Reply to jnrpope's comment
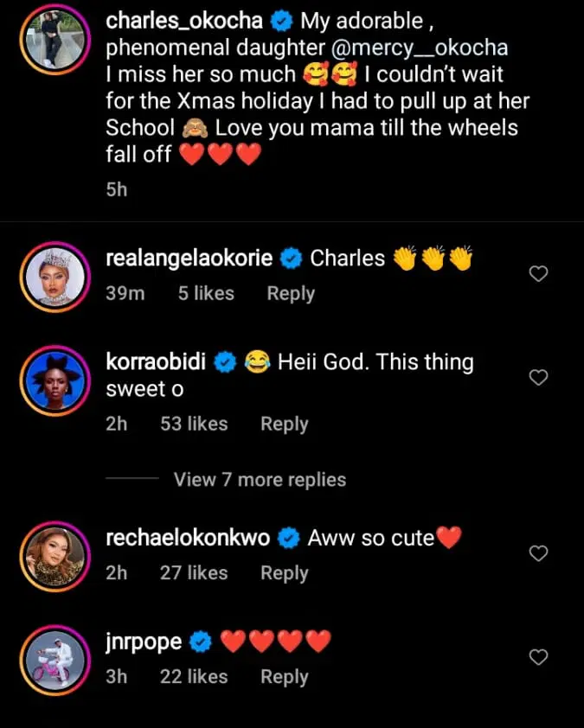Image resolution: width=584 pixels, height=728 pixels. tap(285, 677)
